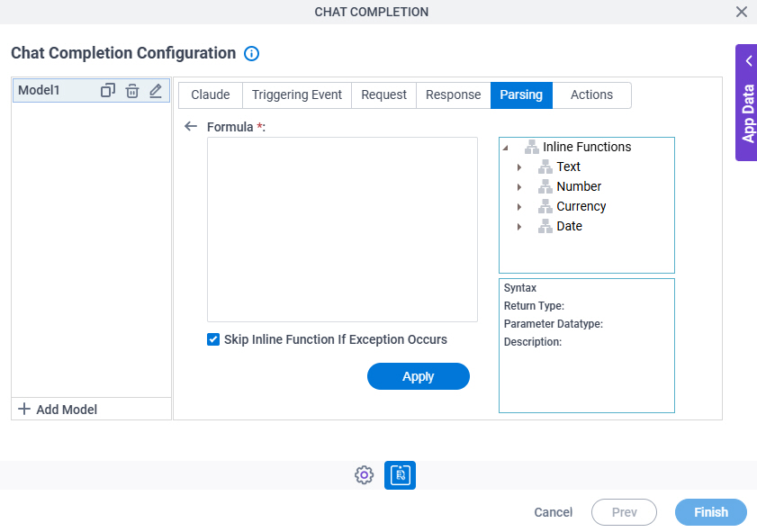757x532 pixels.
Task: Click inside the Formula text area
Action: coord(342,230)
